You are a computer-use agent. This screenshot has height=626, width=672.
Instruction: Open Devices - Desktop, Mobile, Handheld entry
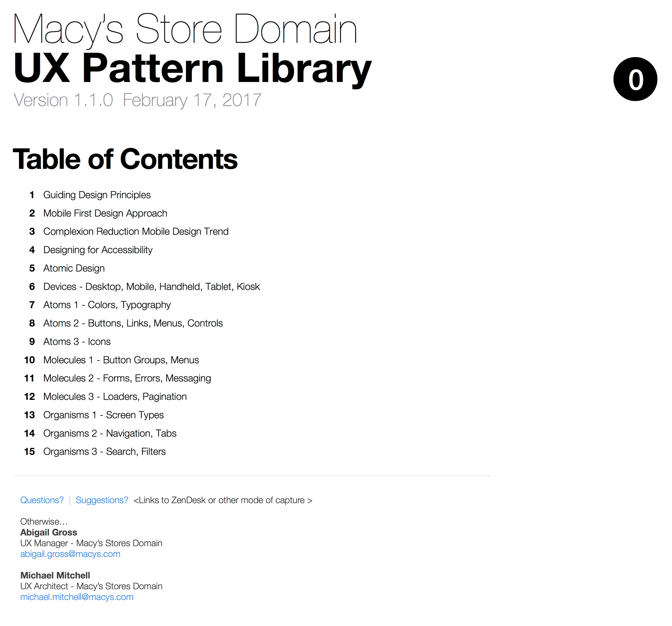click(x=152, y=287)
